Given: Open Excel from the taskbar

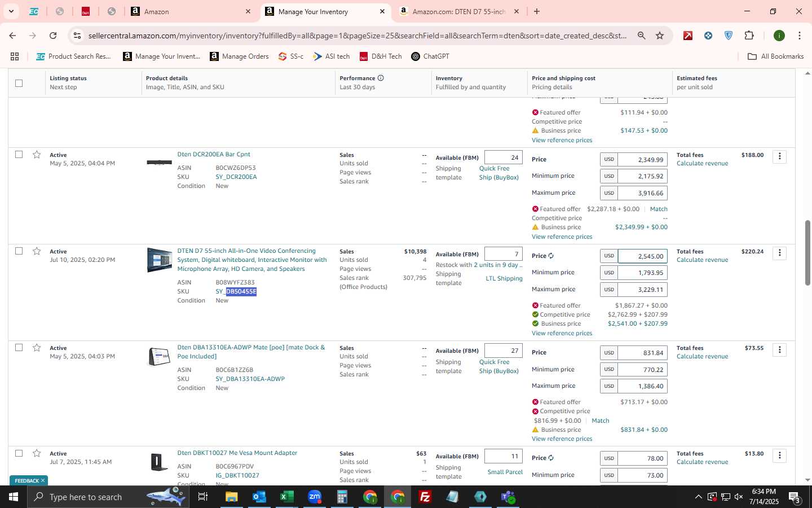Looking at the screenshot, I should tap(286, 497).
